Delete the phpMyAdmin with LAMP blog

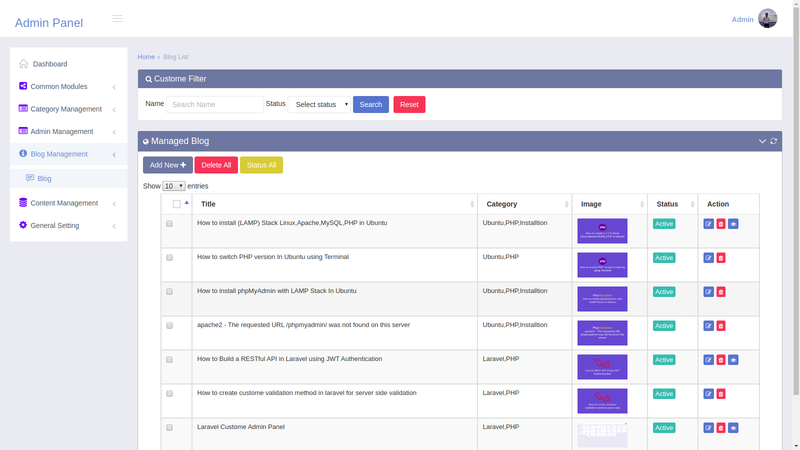coord(721,292)
